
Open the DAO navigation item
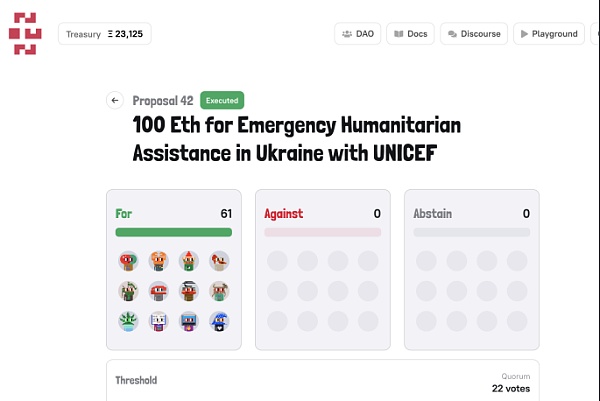357,34
